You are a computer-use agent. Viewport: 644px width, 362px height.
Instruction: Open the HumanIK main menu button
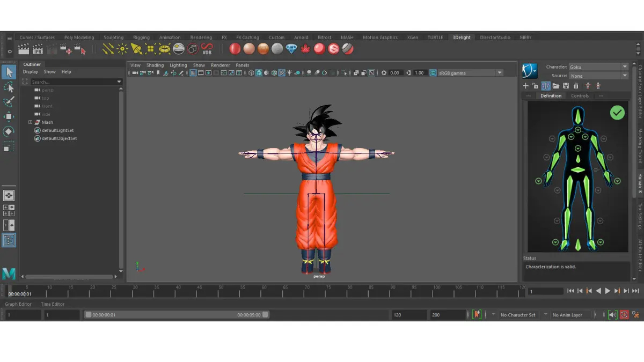tap(530, 70)
